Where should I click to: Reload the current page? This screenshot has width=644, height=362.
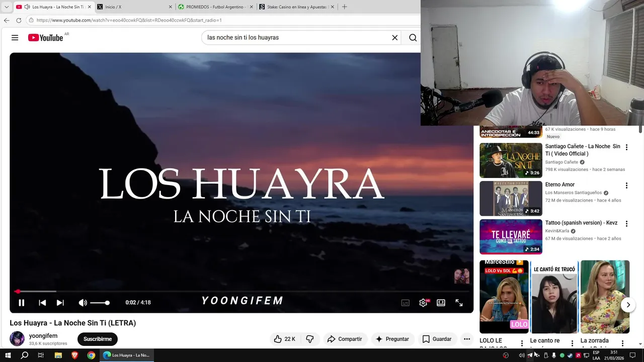pyautogui.click(x=19, y=20)
